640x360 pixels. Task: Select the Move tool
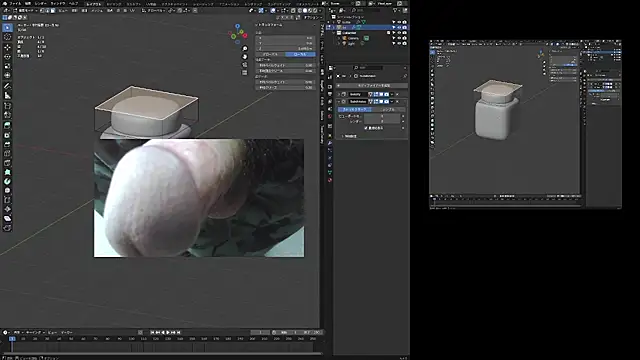pos(7,47)
